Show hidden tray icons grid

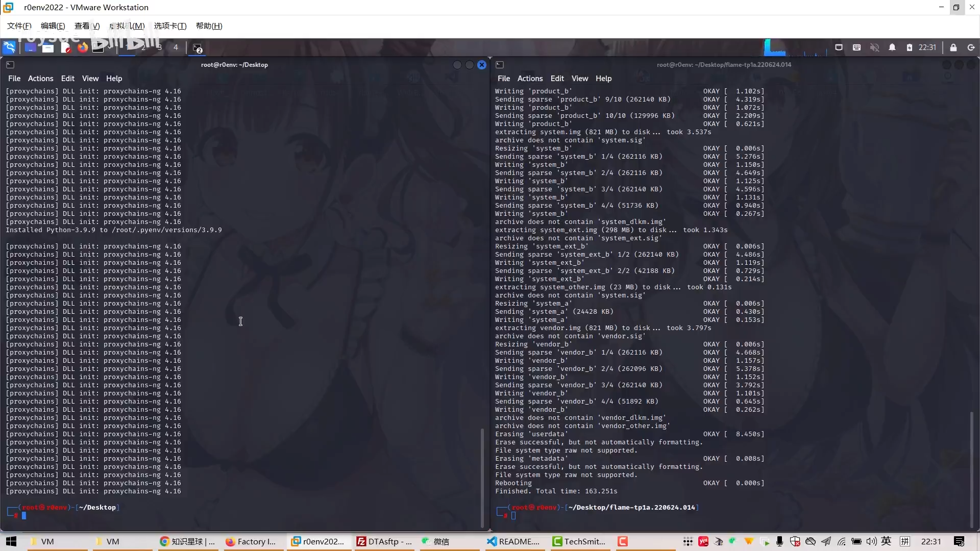tap(688, 541)
